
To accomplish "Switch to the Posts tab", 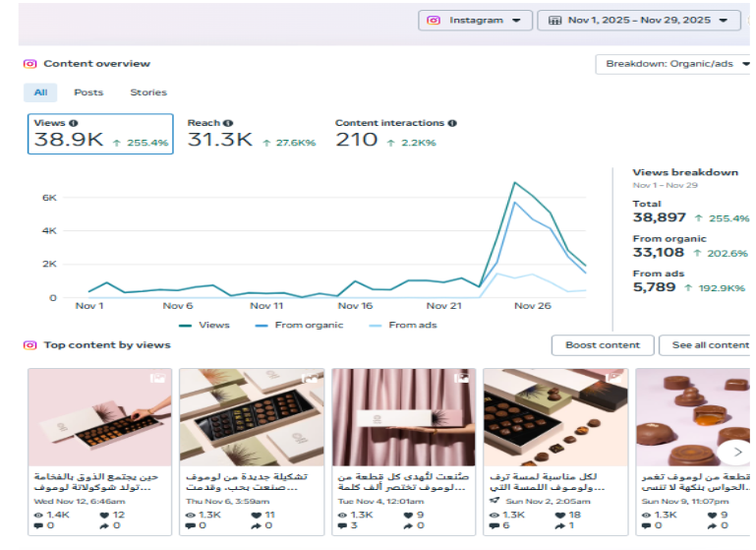I will 88,92.
